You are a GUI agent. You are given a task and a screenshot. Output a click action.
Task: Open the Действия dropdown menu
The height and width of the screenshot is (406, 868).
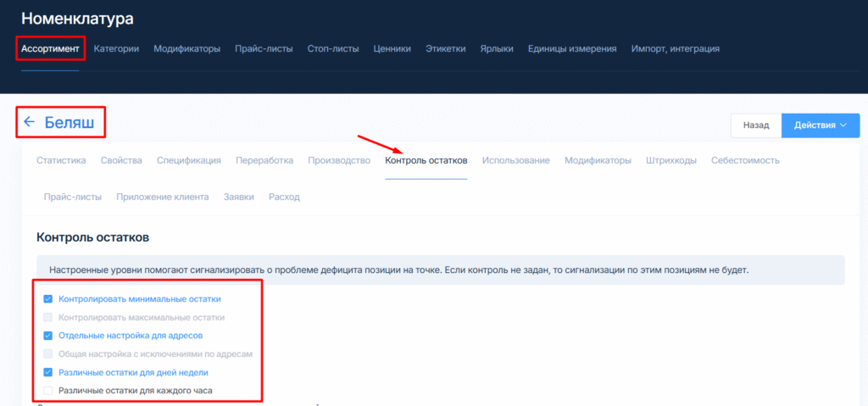coord(820,125)
